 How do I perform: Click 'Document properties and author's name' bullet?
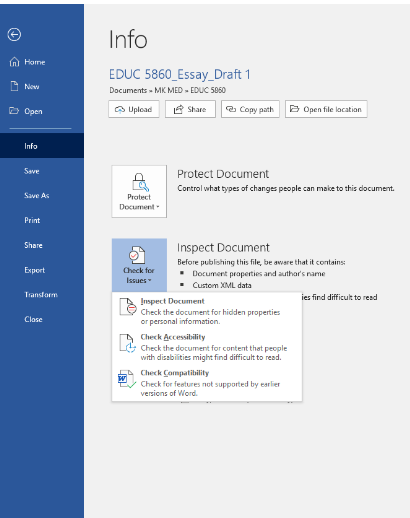[259, 274]
